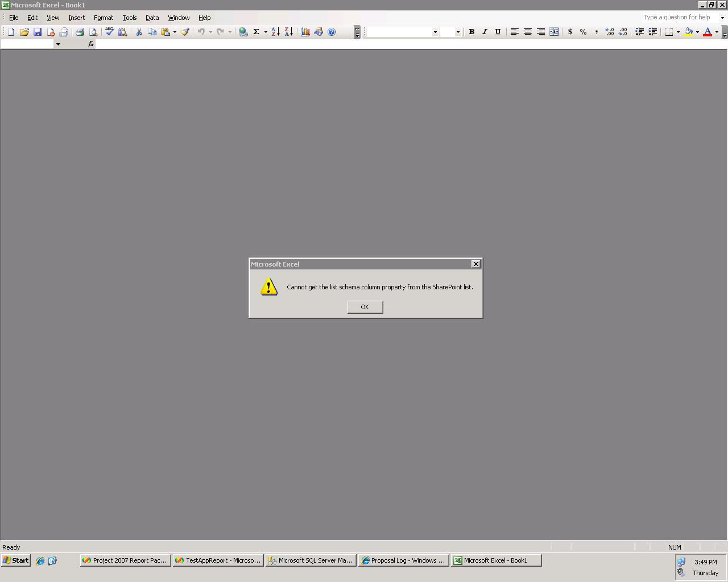The image size is (728, 582).
Task: Save workbook with the floppy disk icon
Action: (x=38, y=32)
